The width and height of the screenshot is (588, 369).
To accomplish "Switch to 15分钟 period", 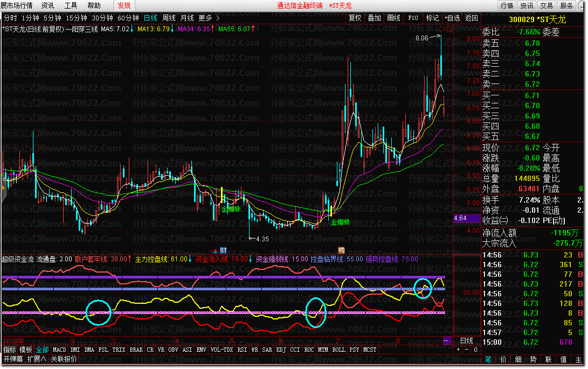I will click(x=77, y=18).
